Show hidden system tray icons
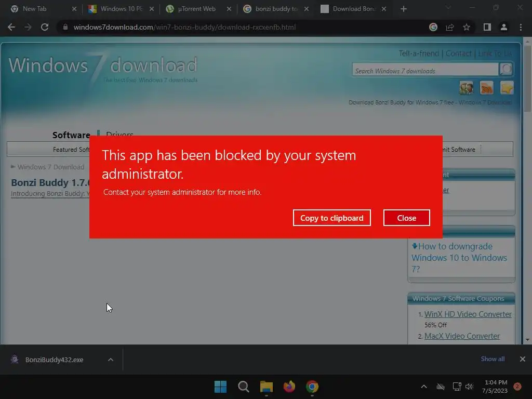532x399 pixels. pyautogui.click(x=424, y=387)
